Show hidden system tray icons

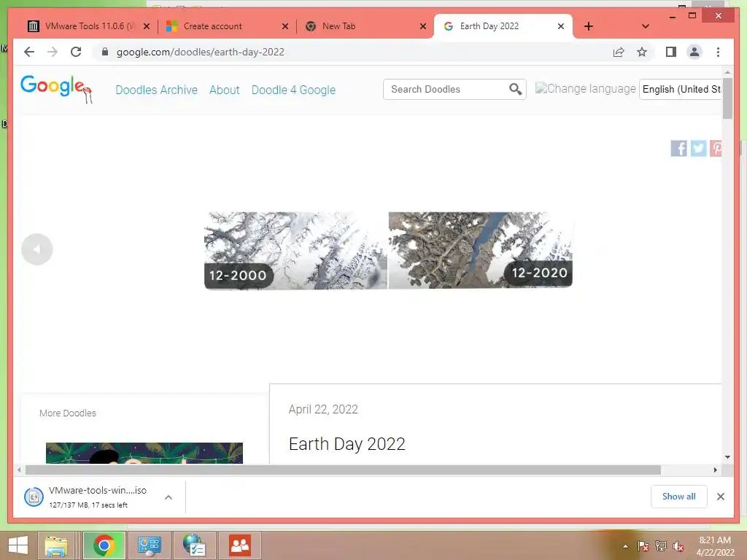pos(625,547)
